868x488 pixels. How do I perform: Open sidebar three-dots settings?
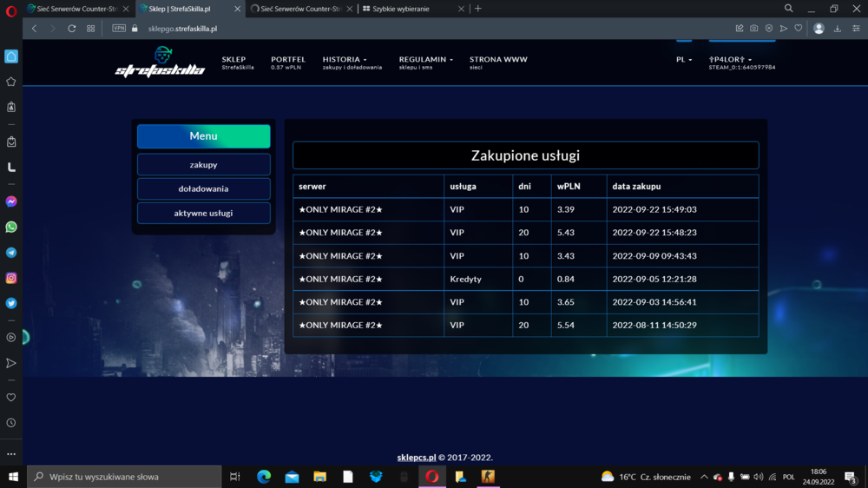[11, 454]
